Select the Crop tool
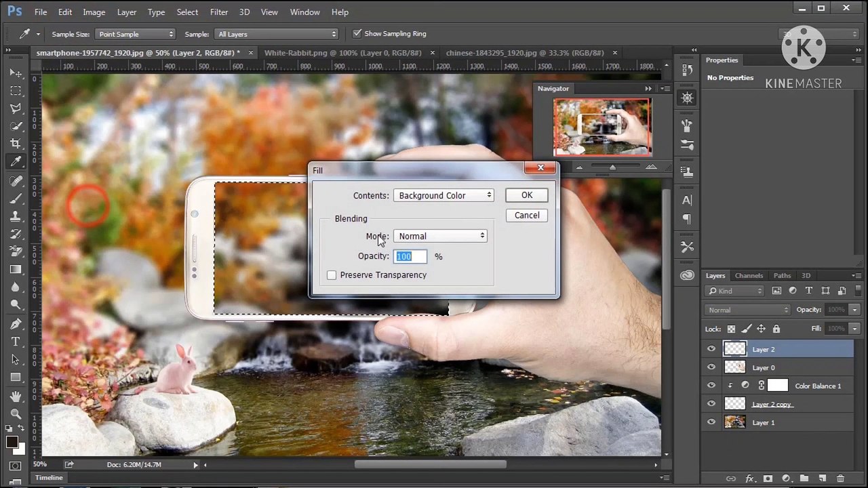Image resolution: width=868 pixels, height=488 pixels. tap(15, 143)
